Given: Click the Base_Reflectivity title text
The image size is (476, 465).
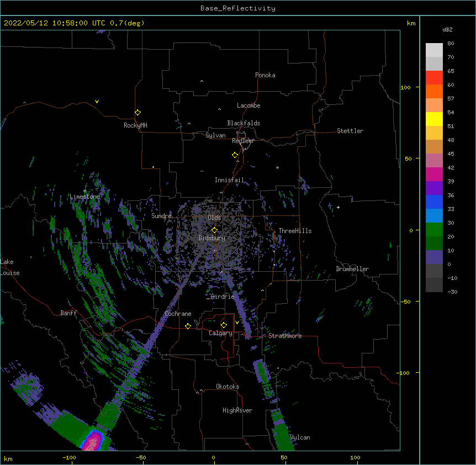Looking at the screenshot, I should (x=238, y=8).
